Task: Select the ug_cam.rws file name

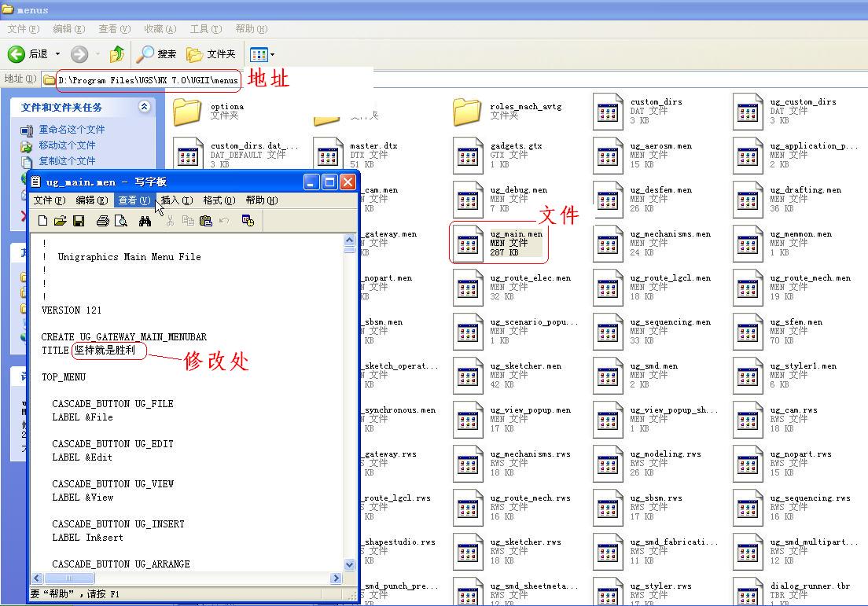Action: [794, 410]
